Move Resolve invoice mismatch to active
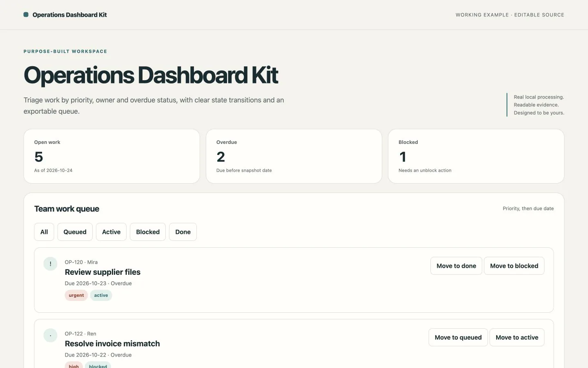This screenshot has width=588, height=368. [517, 337]
